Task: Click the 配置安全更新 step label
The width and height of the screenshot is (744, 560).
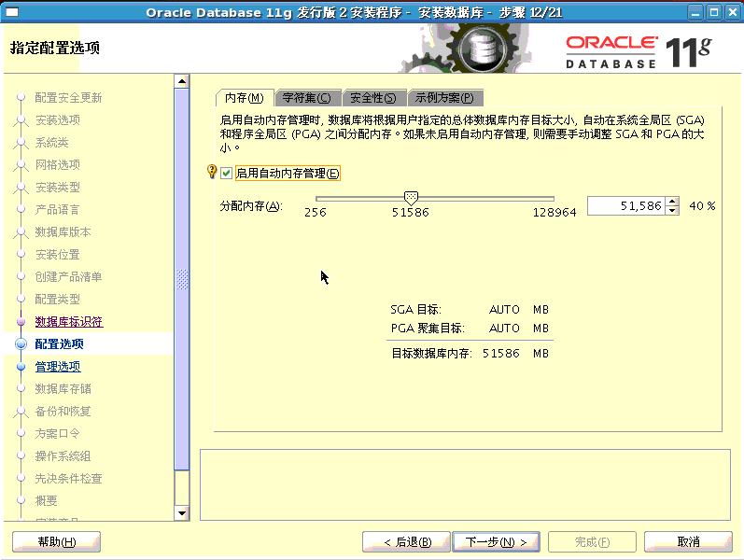Action: click(x=69, y=98)
